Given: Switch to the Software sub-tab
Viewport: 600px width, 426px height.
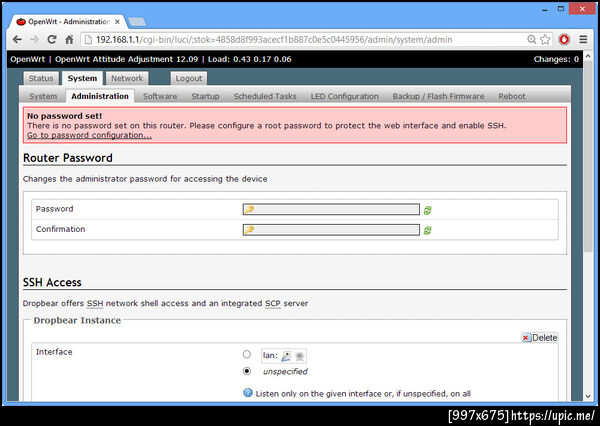Looking at the screenshot, I should click(x=160, y=96).
